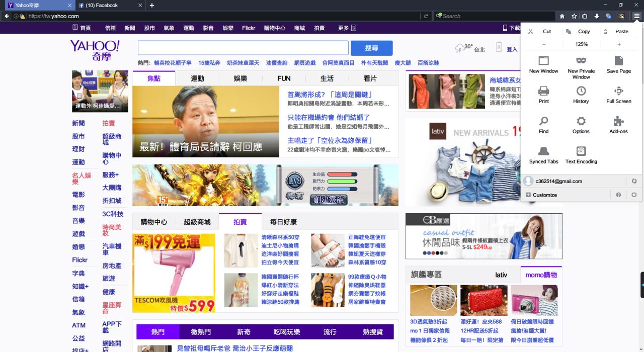Close the hamburger menu button
Image resolution: width=644 pixels, height=352 pixels.
[636, 16]
